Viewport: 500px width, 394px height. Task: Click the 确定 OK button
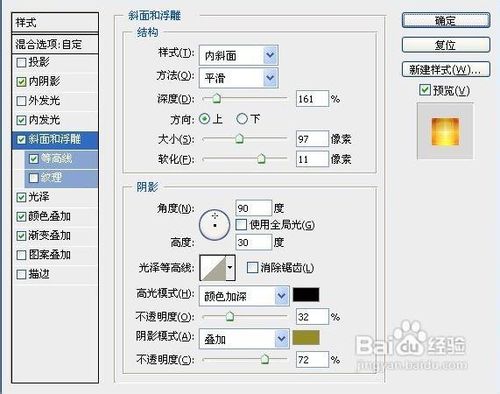click(x=446, y=21)
